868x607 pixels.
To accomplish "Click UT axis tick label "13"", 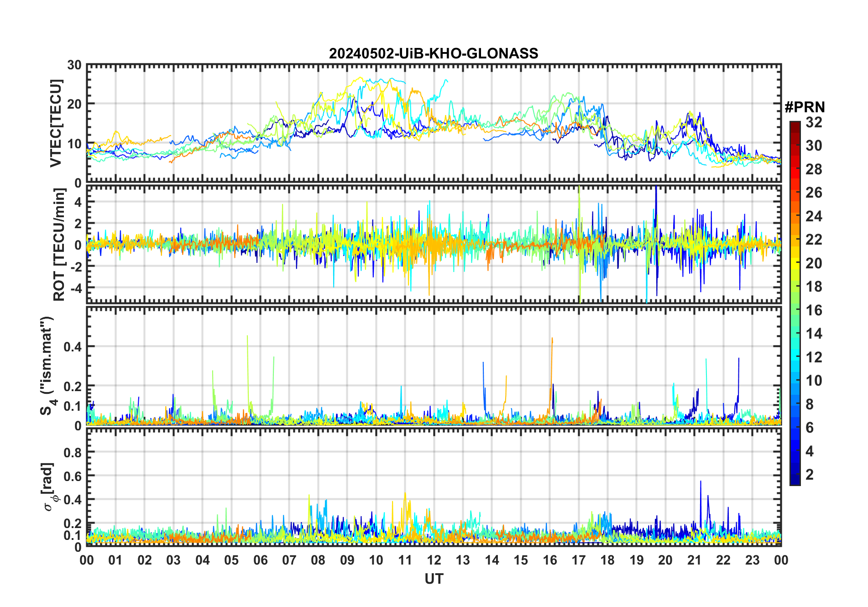I will 463,560.
